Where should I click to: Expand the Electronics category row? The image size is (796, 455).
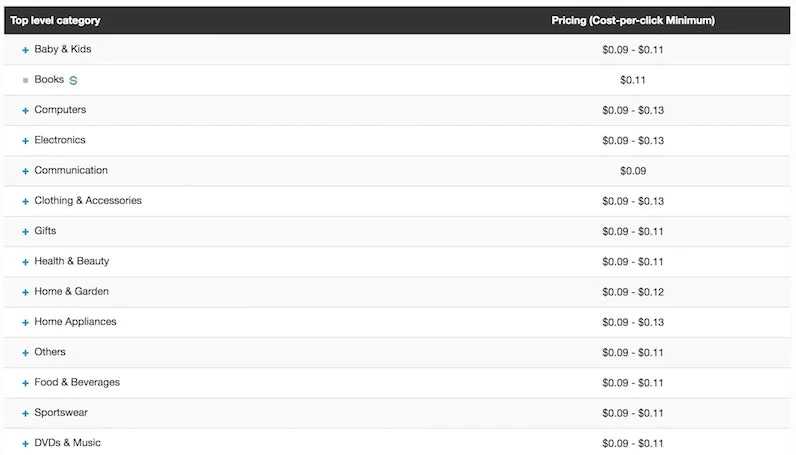pos(25,141)
